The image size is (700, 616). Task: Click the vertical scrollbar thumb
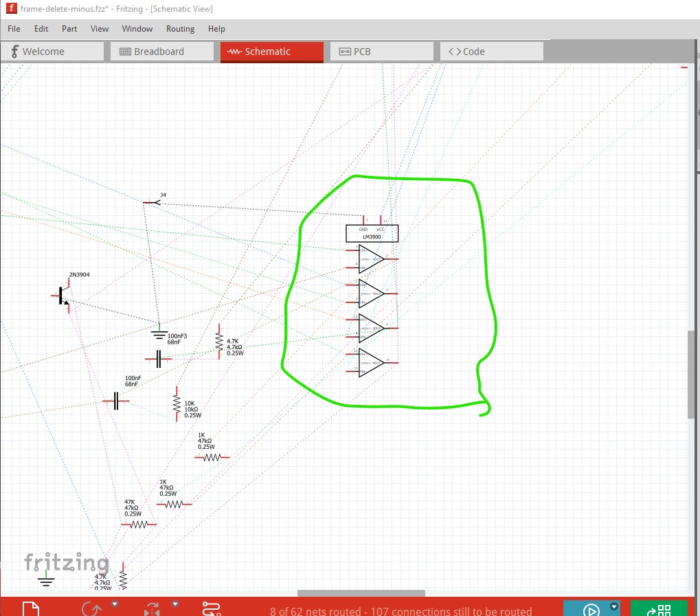click(691, 375)
